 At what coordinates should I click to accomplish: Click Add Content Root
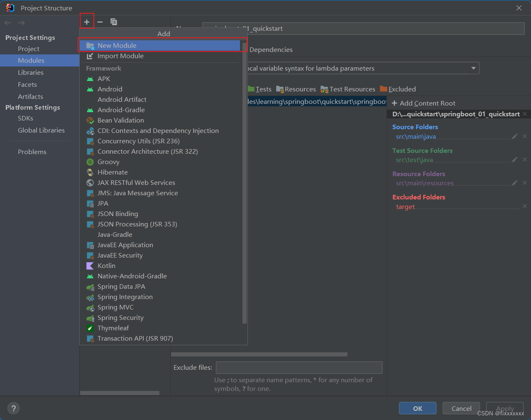coord(423,103)
